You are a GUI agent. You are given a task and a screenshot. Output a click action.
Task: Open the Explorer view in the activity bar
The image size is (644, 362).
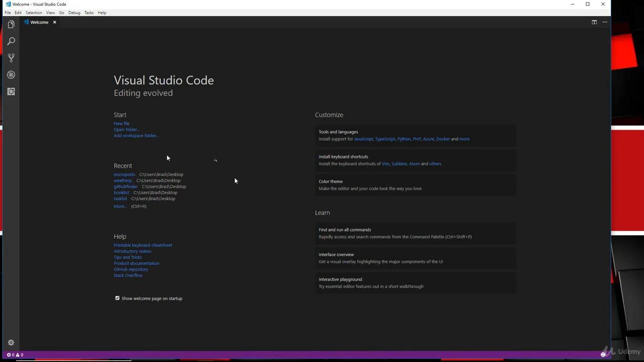pyautogui.click(x=11, y=24)
